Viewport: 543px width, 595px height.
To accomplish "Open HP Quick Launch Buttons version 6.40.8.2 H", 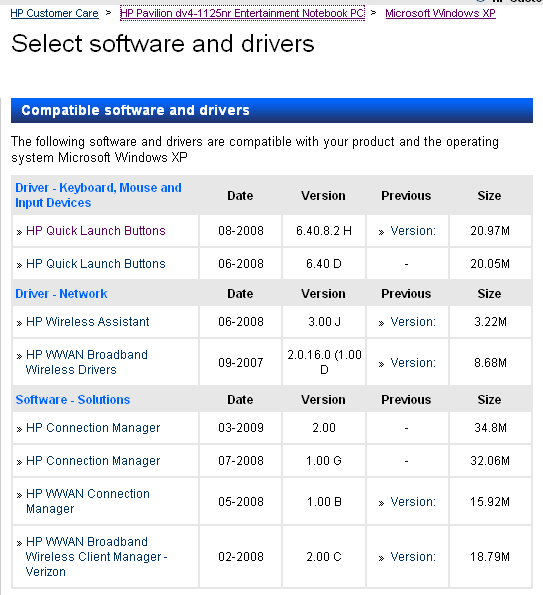I will (96, 231).
